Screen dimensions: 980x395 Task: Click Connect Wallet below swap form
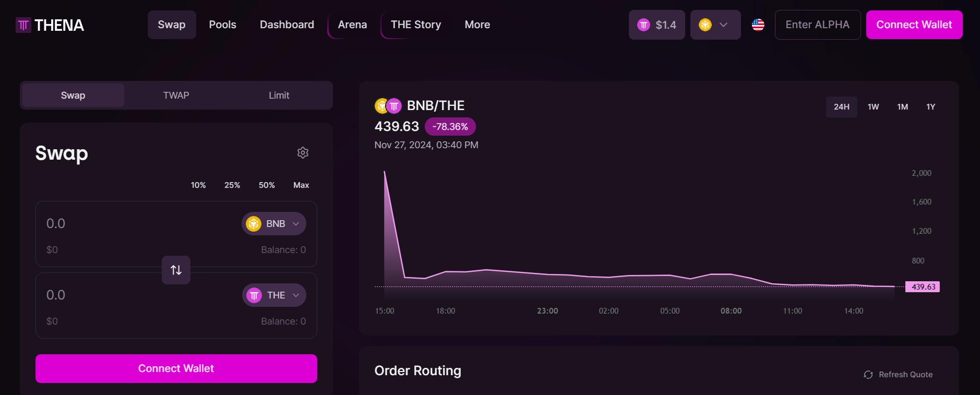(176, 368)
